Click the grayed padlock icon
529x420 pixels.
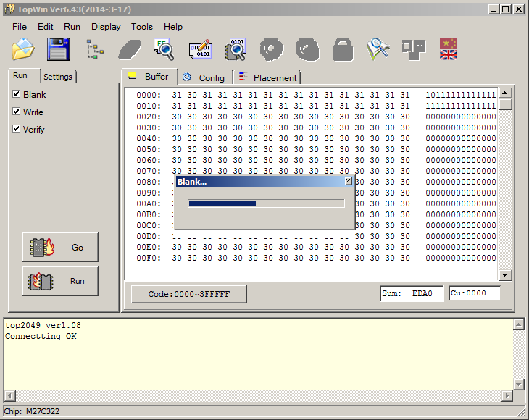[x=343, y=49]
